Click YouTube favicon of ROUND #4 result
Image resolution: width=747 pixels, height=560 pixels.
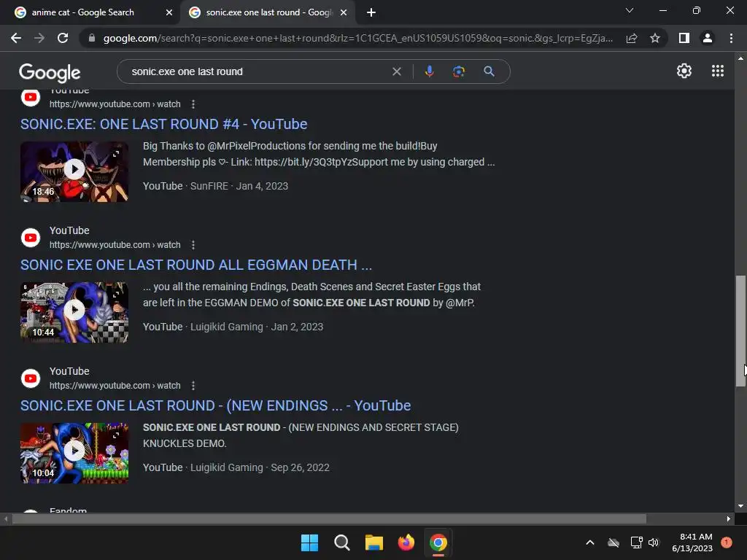31,97
